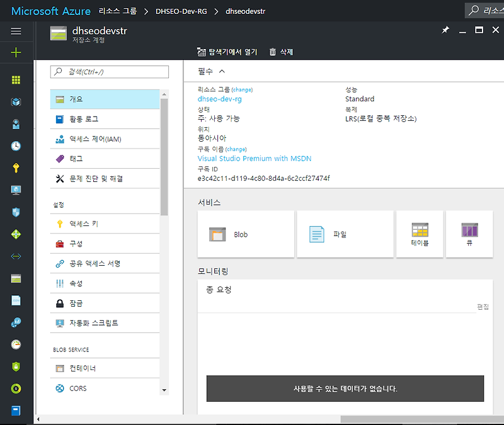Open storage account in Explorer (탐색기에서 열기)
Image resolution: width=504 pixels, height=425 pixels.
[x=227, y=52]
